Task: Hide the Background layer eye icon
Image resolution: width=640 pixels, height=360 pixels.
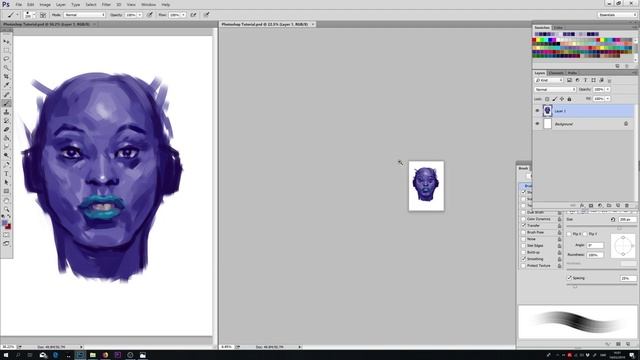Action: (x=537, y=124)
